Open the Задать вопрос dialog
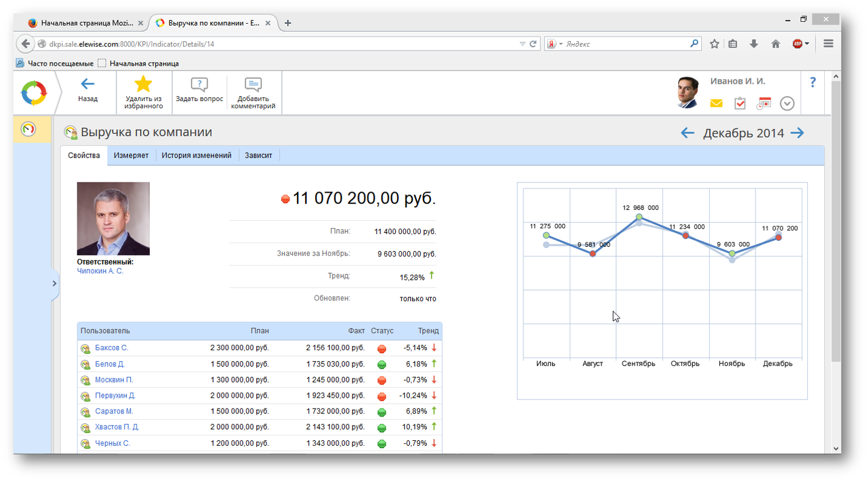Image resolution: width=868 pixels, height=481 pixels. [200, 89]
